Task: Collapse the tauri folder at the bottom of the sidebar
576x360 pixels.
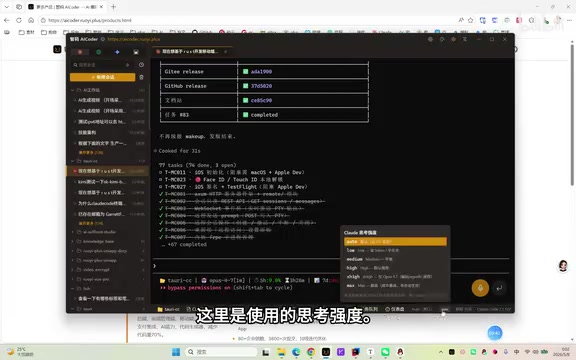Action: pos(72,309)
